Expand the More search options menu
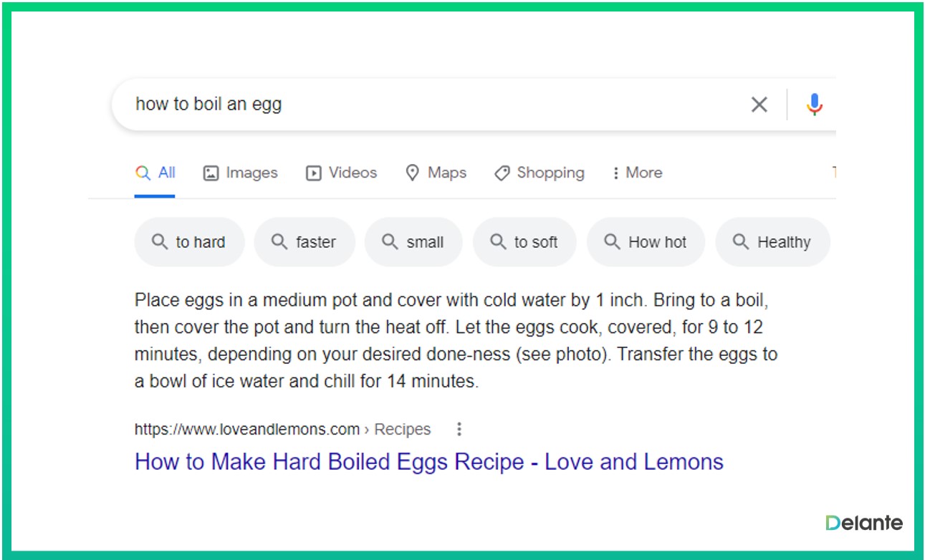Image resolution: width=925 pixels, height=560 pixels. (637, 173)
